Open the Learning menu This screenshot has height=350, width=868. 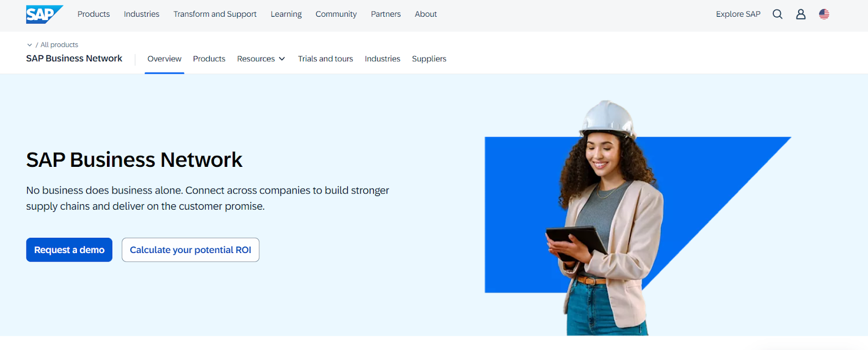286,14
